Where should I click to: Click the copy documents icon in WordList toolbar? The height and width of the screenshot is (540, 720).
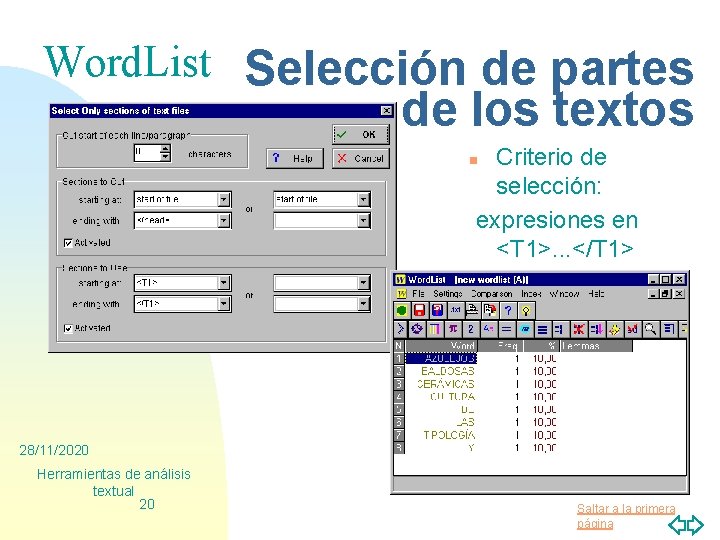point(490,311)
